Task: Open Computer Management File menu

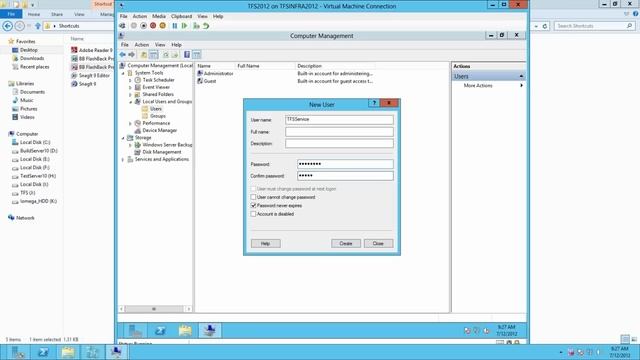Action: (124, 44)
